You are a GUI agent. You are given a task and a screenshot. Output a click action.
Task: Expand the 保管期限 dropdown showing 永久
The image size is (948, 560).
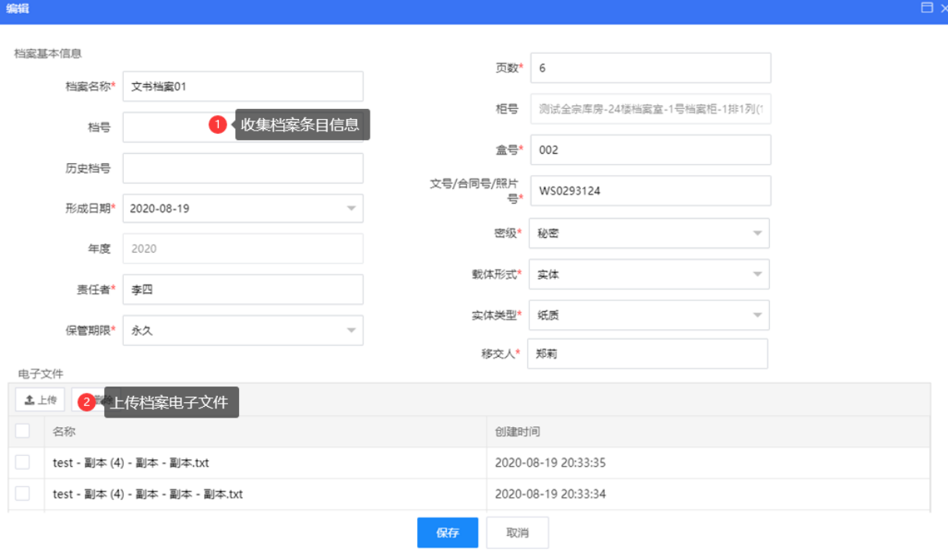tap(350, 331)
